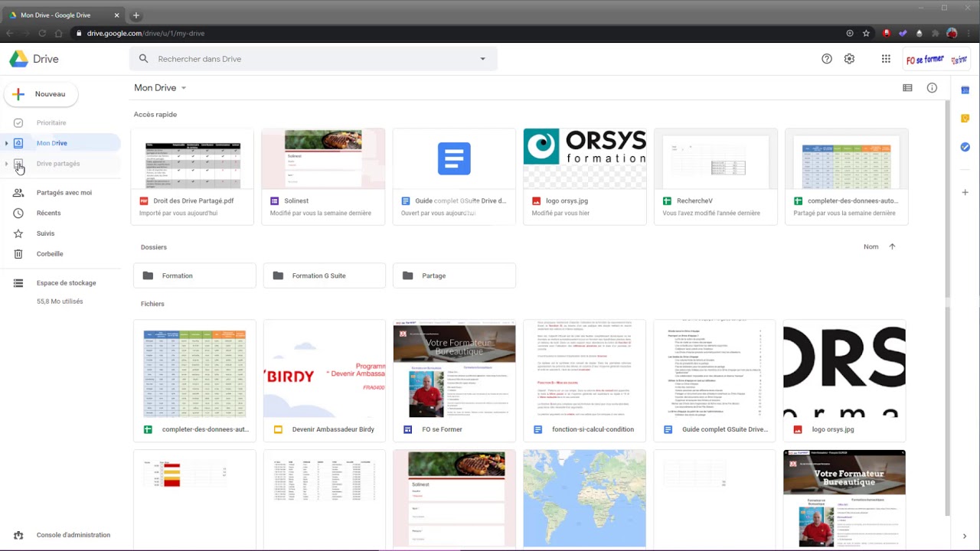Viewport: 980px width, 551px height.
Task: Bookmark this page star in address bar
Action: coord(866,33)
